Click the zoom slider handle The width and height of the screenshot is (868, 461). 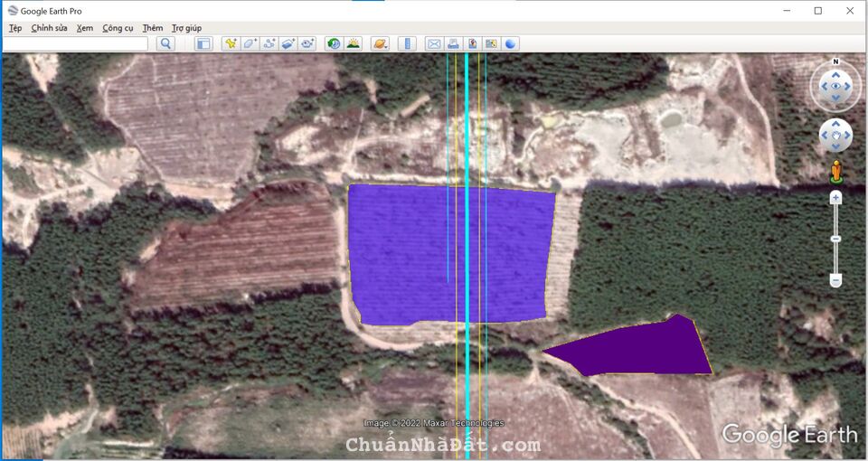coord(835,239)
